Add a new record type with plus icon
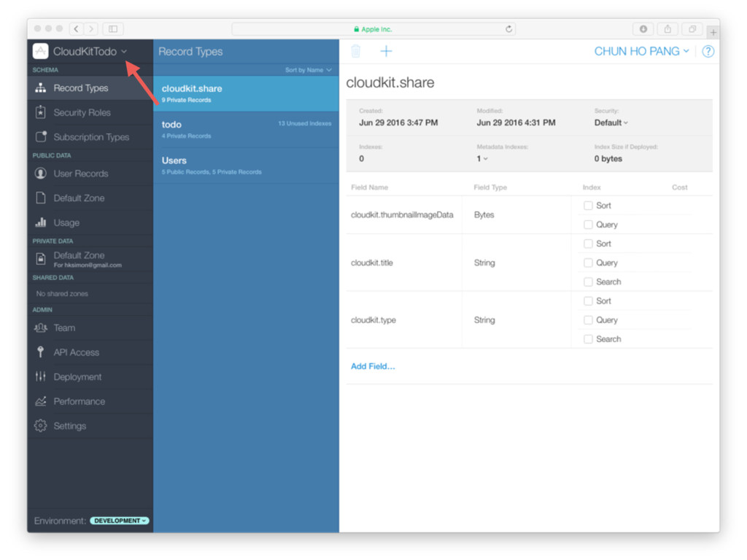The image size is (747, 560). point(386,51)
